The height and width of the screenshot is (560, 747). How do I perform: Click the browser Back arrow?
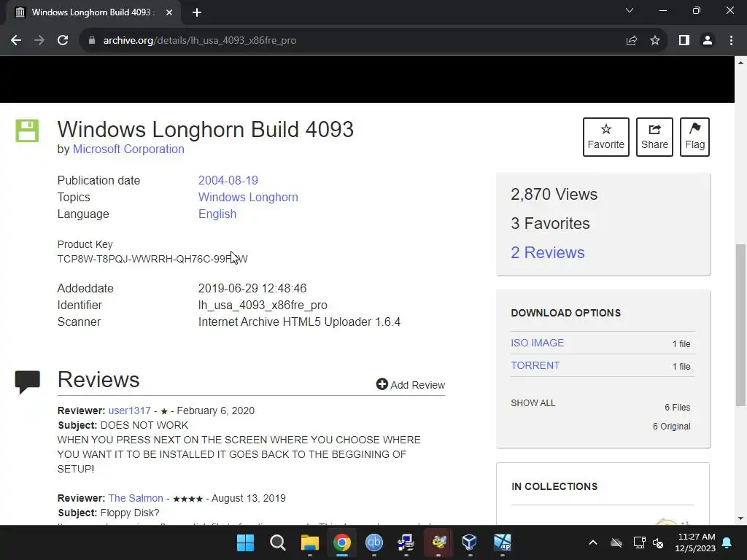(16, 41)
